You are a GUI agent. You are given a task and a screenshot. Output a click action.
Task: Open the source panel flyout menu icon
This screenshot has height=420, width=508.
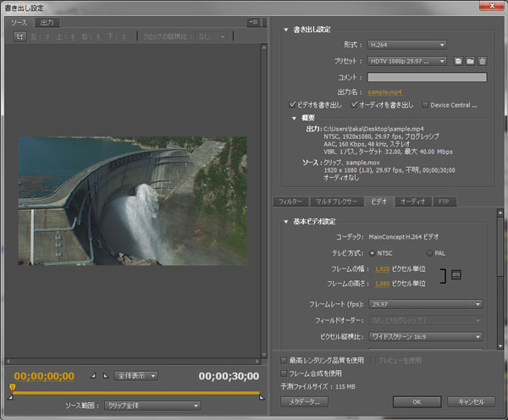tap(253, 22)
